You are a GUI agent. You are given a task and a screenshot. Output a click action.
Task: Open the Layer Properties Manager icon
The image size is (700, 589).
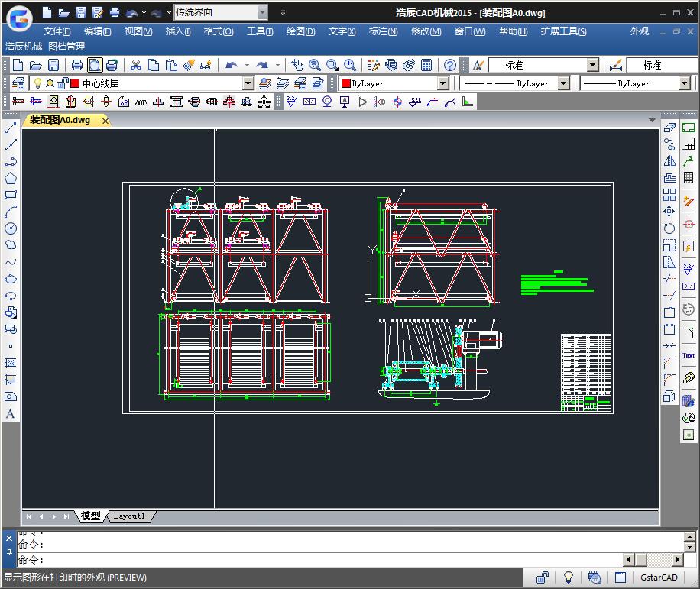pyautogui.click(x=20, y=83)
